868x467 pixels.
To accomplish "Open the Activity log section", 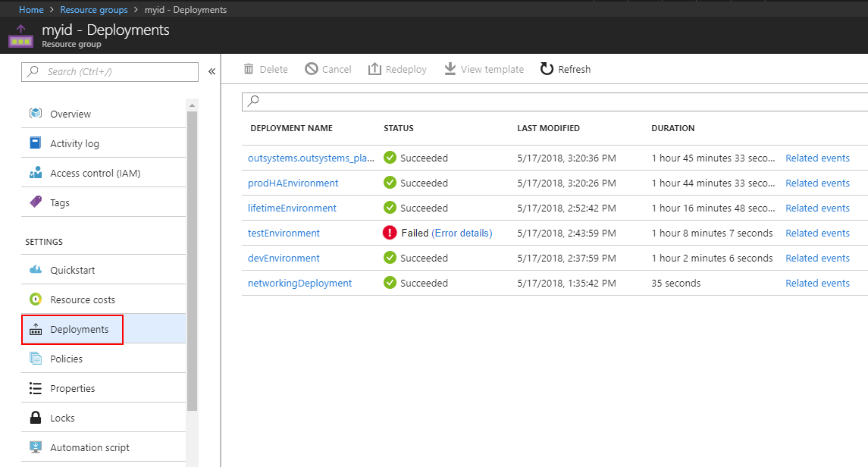I will tap(74, 143).
